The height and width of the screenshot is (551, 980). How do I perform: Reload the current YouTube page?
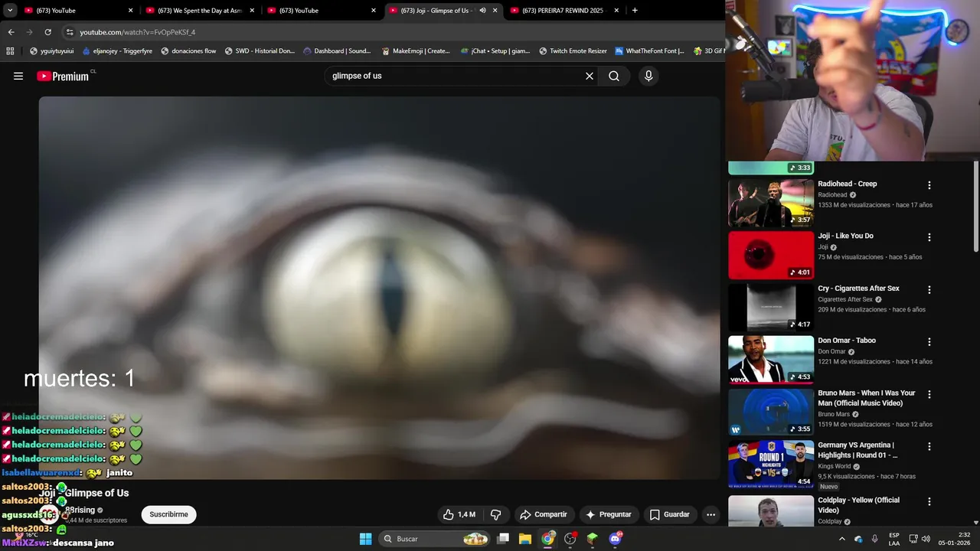pyautogui.click(x=47, y=32)
